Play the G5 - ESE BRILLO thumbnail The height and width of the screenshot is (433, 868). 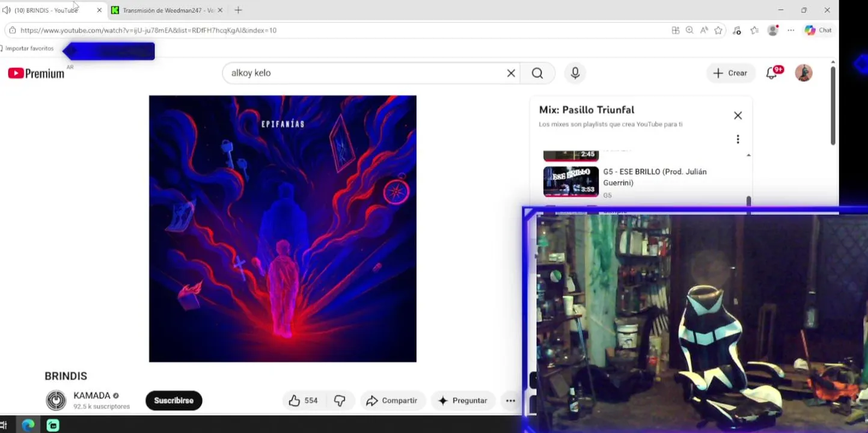pos(571,182)
